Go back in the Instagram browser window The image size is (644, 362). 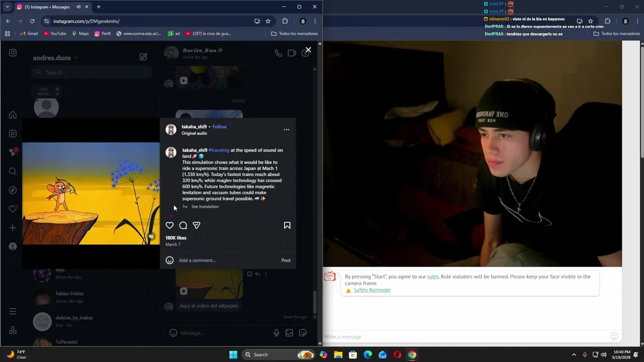8,21
